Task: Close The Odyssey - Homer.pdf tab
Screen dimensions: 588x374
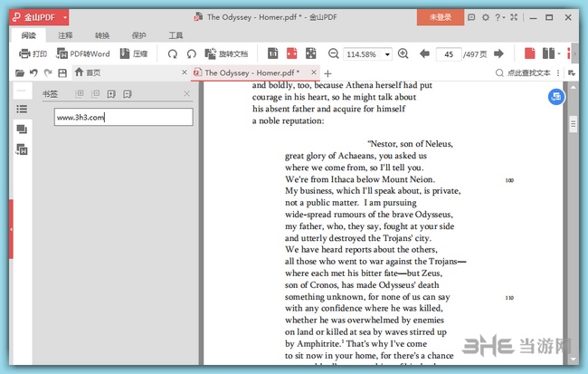Action: point(314,72)
